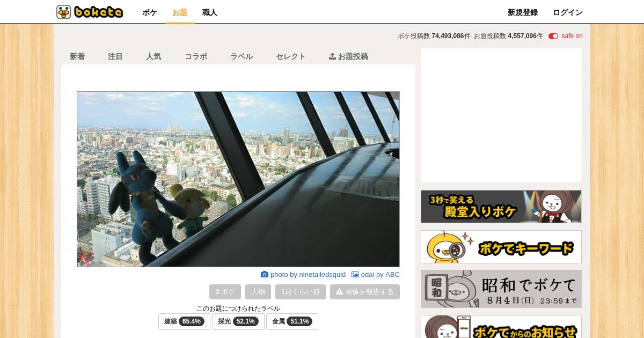This screenshot has height=338, width=644.
Task: Click the warning triangle icon on report button
Action: tap(339, 292)
